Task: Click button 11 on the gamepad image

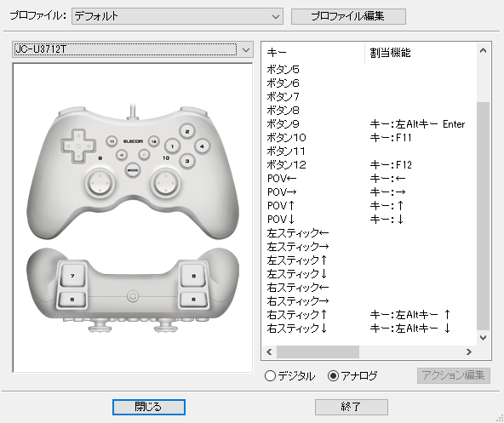Action: click(x=112, y=141)
